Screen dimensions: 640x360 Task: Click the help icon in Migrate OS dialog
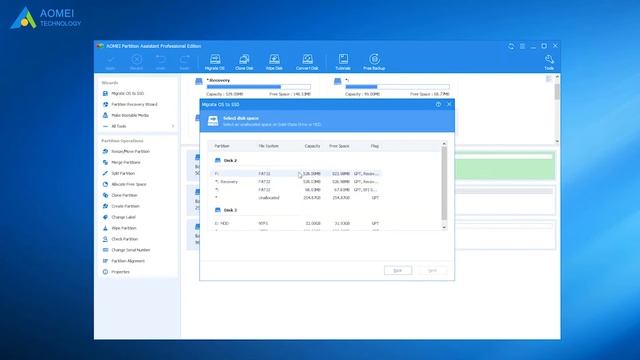438,104
